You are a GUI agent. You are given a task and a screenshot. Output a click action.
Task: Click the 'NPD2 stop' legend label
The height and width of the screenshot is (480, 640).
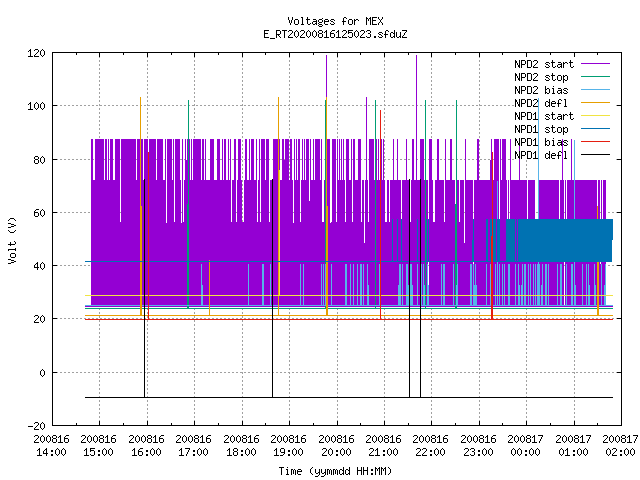click(541, 77)
